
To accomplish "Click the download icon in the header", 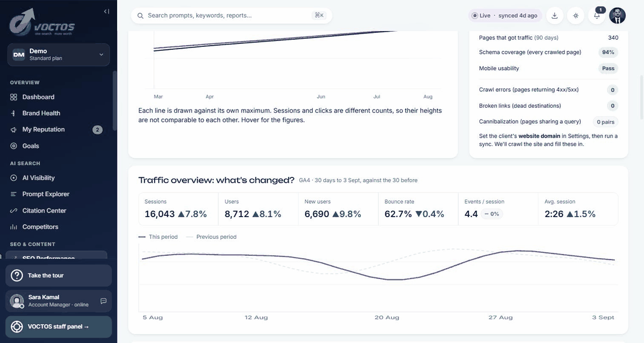I will point(554,16).
